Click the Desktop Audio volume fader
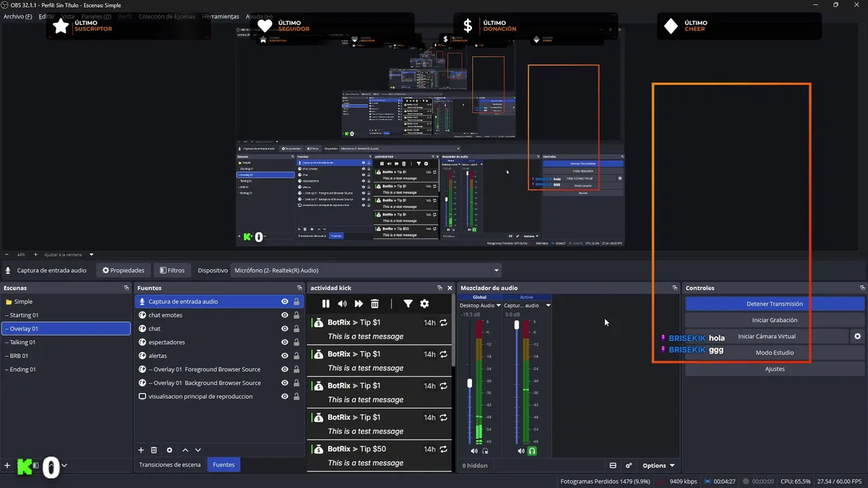Viewport: 868px width, 488px height. click(469, 384)
